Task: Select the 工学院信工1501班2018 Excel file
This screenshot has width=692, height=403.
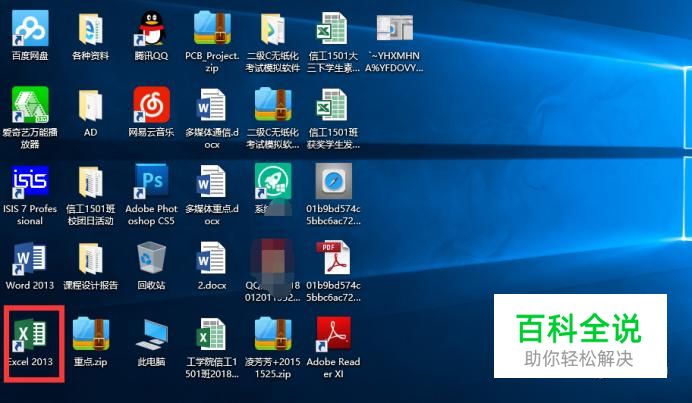Action: coord(211,335)
